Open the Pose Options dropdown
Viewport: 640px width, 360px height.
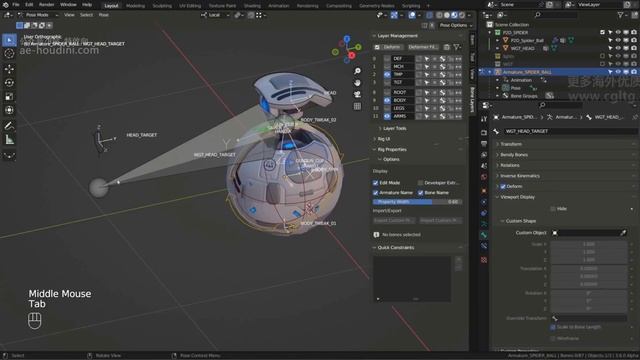click(456, 25)
